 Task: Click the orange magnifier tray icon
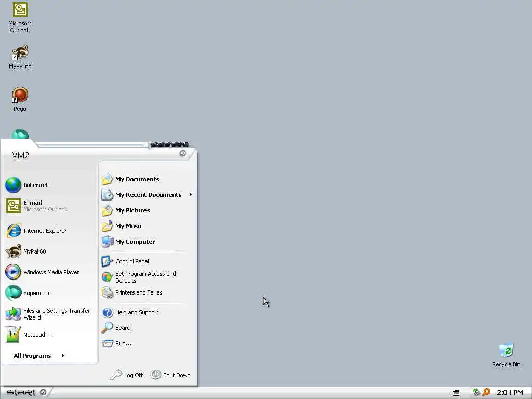[486, 392]
